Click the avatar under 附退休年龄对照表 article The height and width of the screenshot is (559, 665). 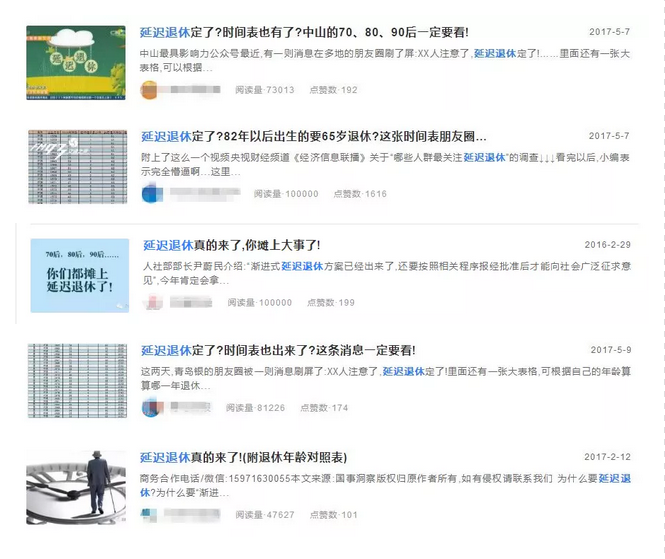(150, 515)
